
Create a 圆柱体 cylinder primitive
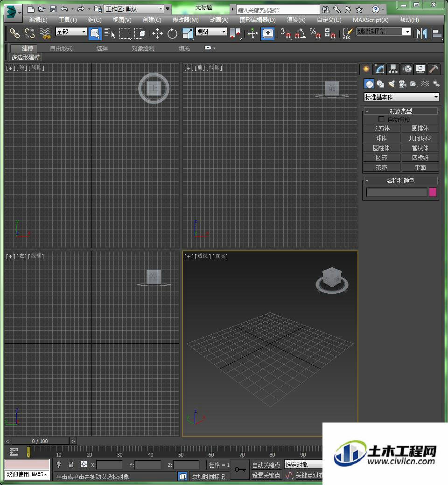pos(381,148)
